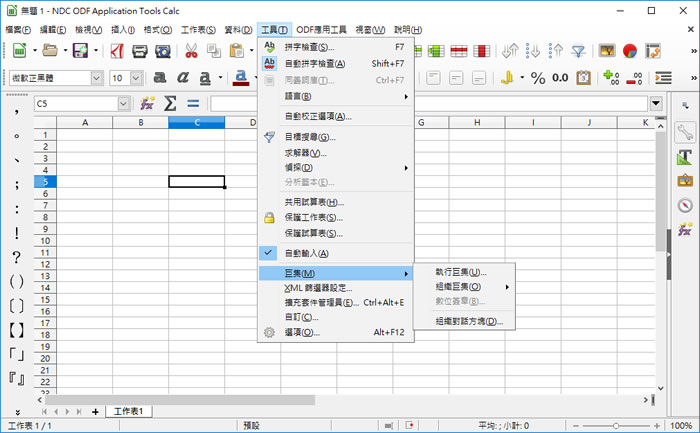
Task: Click the Insert image icon
Action: click(x=607, y=51)
